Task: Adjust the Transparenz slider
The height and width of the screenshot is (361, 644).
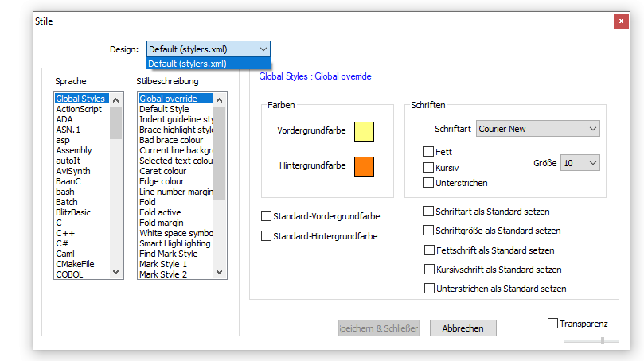Action: pos(603,340)
